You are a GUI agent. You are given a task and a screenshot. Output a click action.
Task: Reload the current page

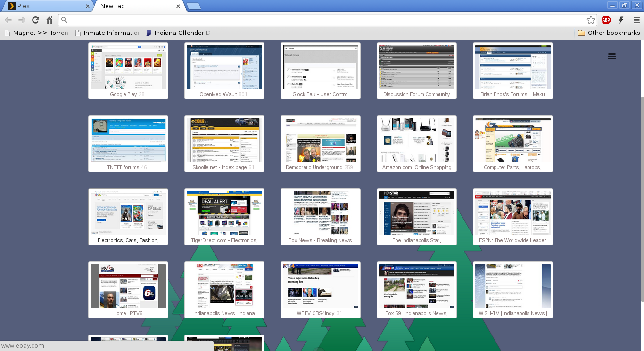coord(35,20)
